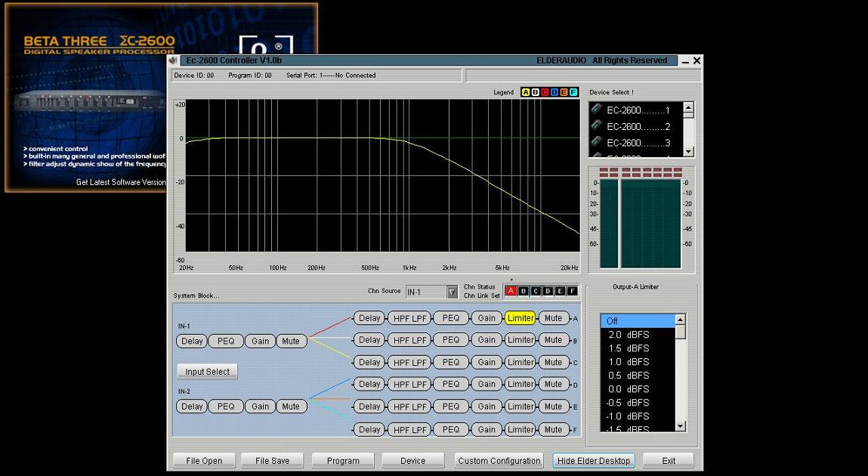868x476 pixels.
Task: Select channel status button B
Action: click(524, 291)
